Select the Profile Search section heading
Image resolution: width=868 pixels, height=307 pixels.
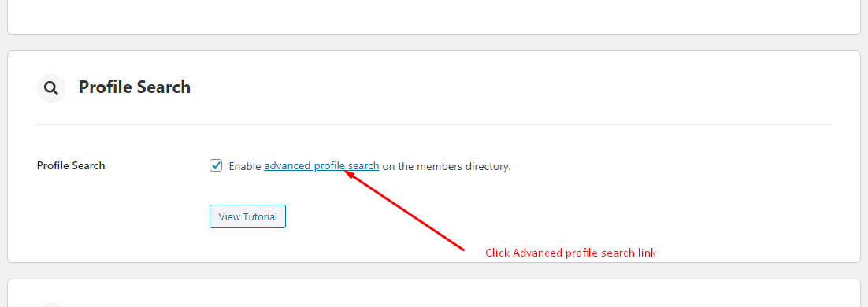click(x=135, y=87)
